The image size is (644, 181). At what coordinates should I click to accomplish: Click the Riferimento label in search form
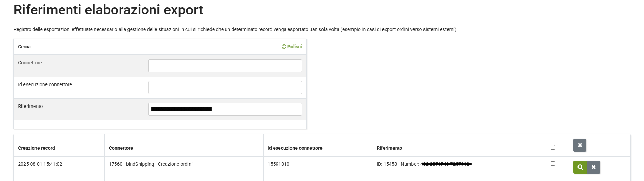[x=30, y=106]
